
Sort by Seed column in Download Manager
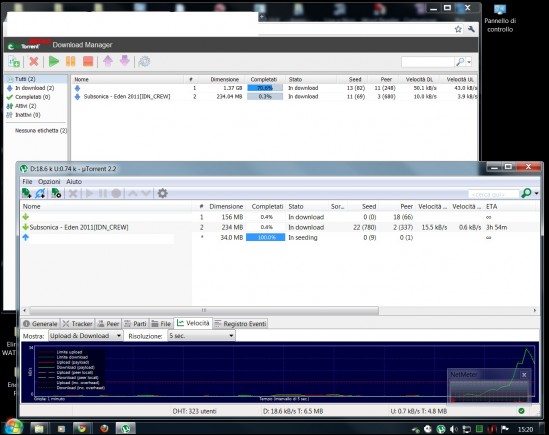(x=355, y=80)
